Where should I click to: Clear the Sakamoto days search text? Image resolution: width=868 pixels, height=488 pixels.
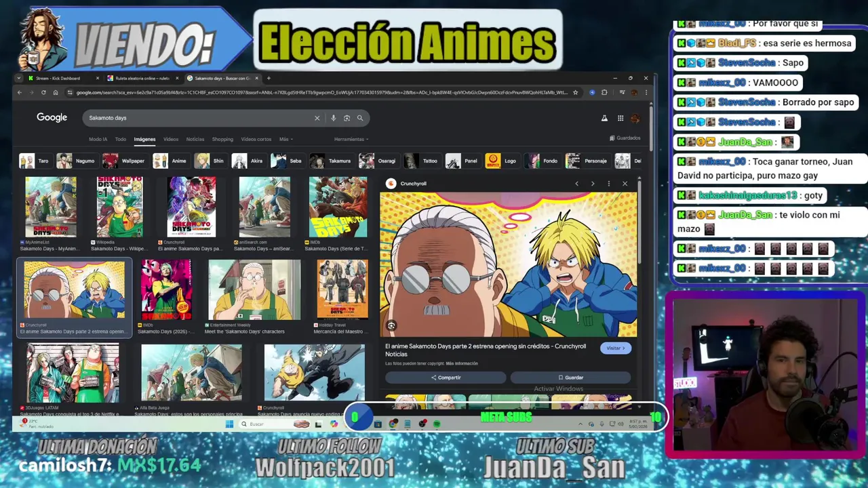coord(317,118)
